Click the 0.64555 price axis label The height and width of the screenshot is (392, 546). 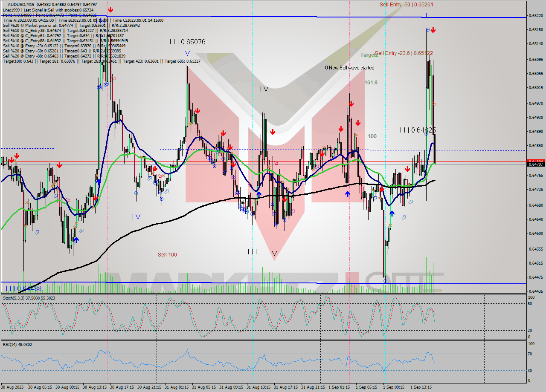(x=536, y=249)
